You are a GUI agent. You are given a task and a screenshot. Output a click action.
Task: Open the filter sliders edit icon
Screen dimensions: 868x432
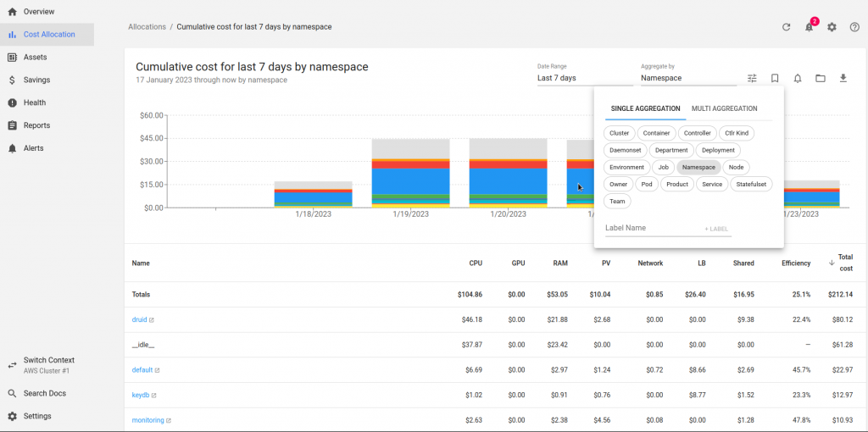coord(752,78)
